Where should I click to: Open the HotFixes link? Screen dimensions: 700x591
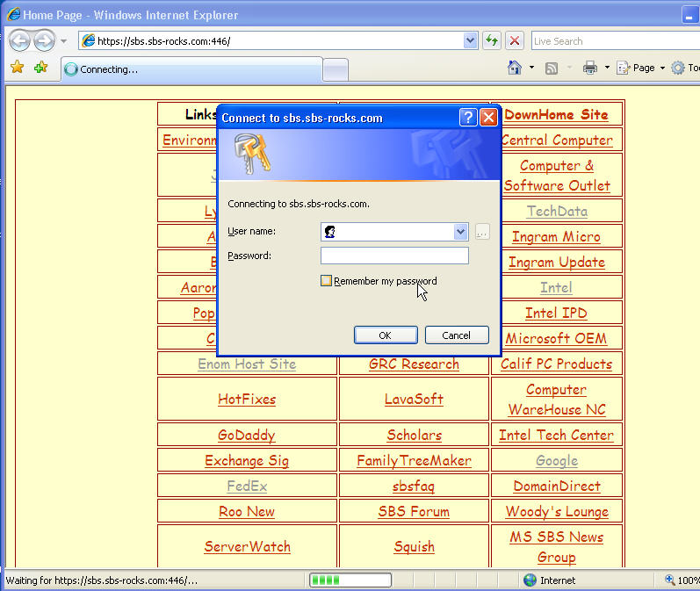click(247, 399)
